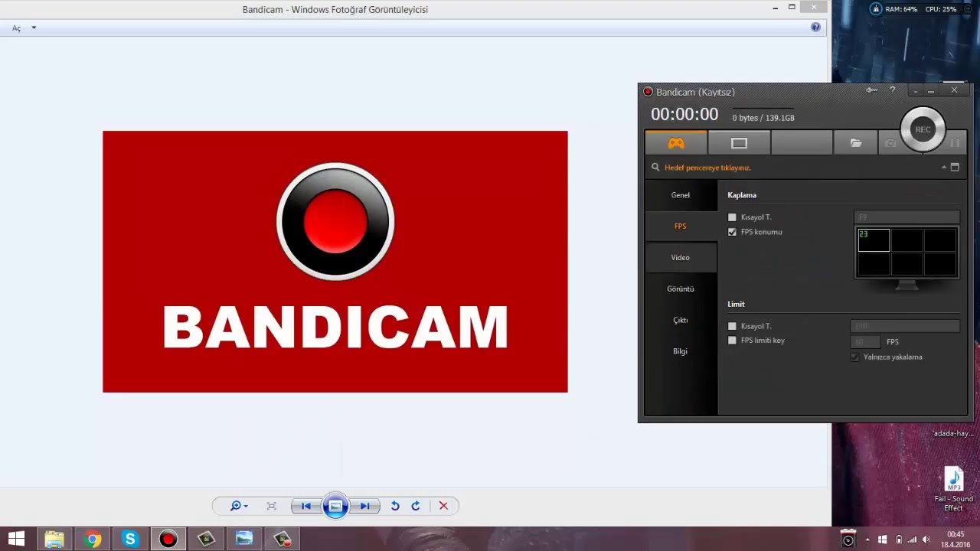Click the key registration icon in Bandicam
980x551 pixels.
coord(871,90)
